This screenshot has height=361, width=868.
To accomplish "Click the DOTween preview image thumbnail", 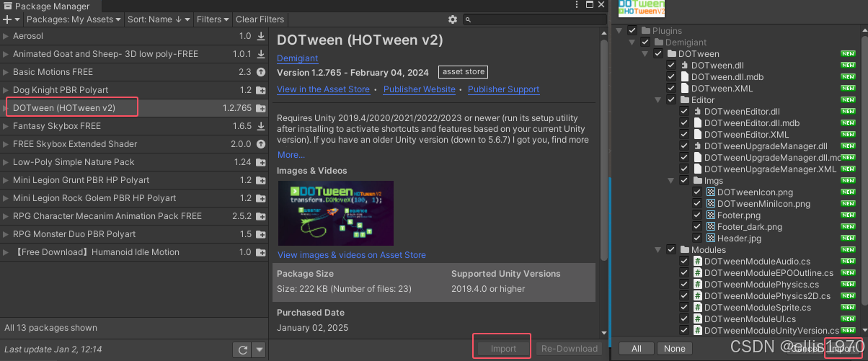I will click(335, 214).
